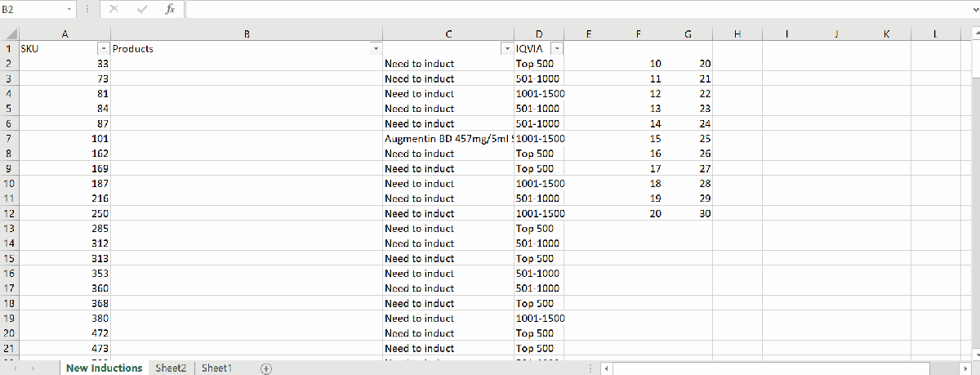
Task: Switch to the New Inductions sheet tab
Action: click(105, 368)
